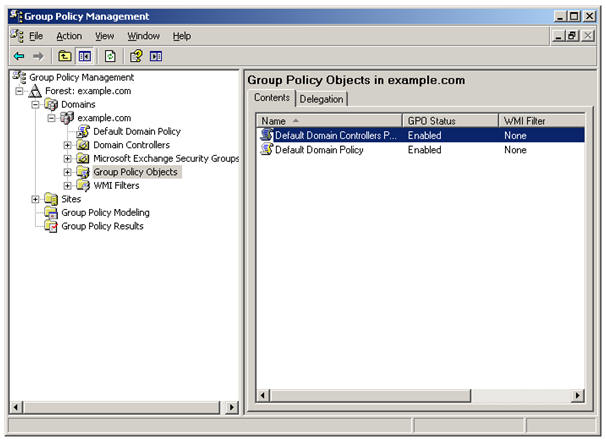Viewport: 606px width, 441px height.
Task: Sort by the WMI Filter column header
Action: [x=541, y=121]
